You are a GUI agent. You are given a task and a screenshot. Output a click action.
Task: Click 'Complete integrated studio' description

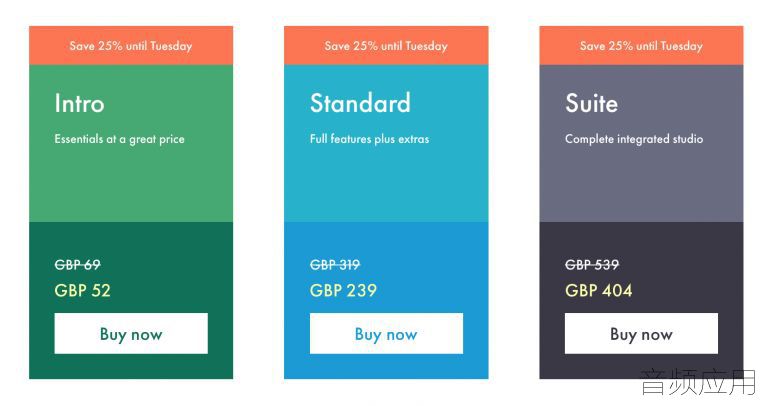[634, 139]
